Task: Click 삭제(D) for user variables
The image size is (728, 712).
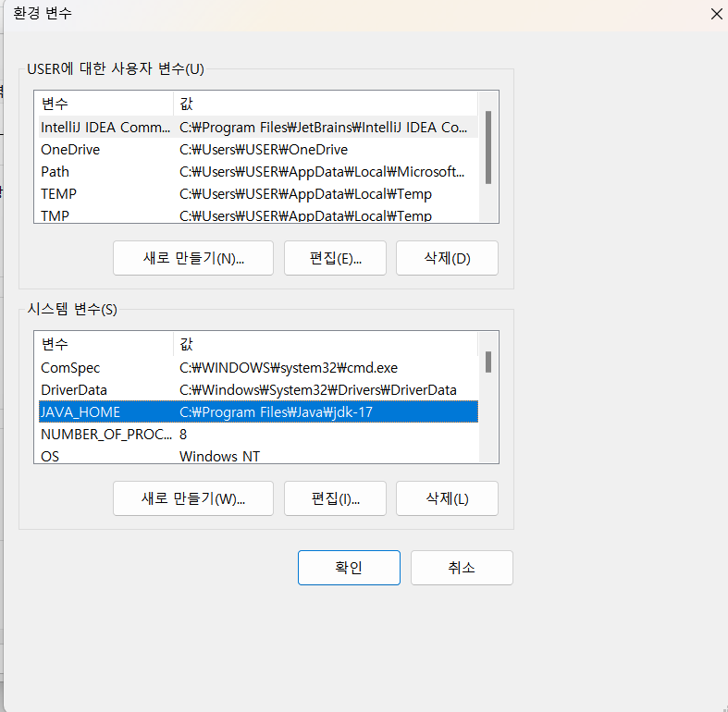Action: (x=447, y=258)
